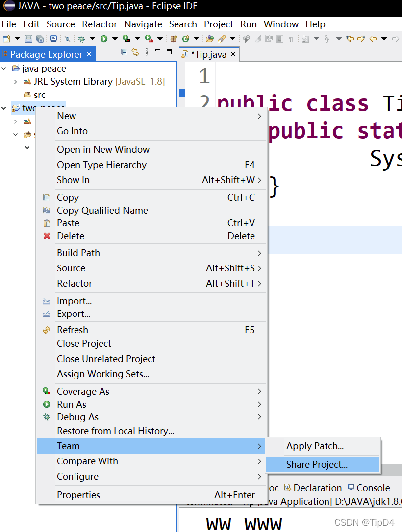The image size is (402, 532).
Task: Open the Search dropdown arrow in toolbar
Action: point(232,39)
